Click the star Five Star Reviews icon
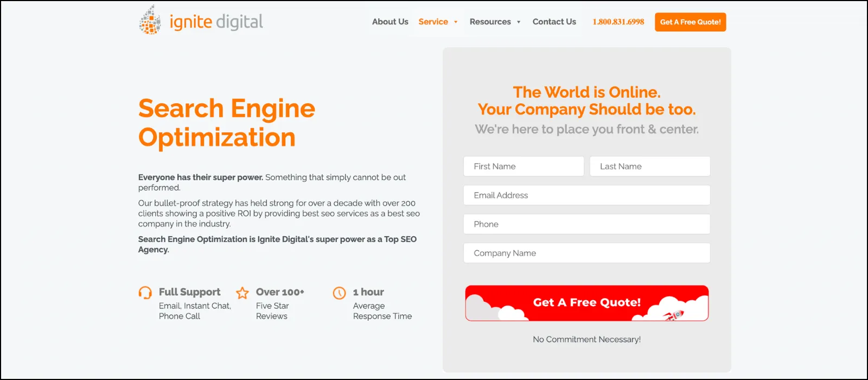868x380 pixels. (x=242, y=293)
